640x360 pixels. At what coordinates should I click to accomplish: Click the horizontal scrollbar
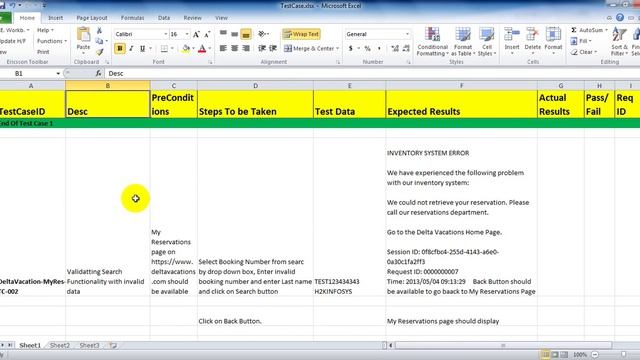pyautogui.click(x=503, y=345)
